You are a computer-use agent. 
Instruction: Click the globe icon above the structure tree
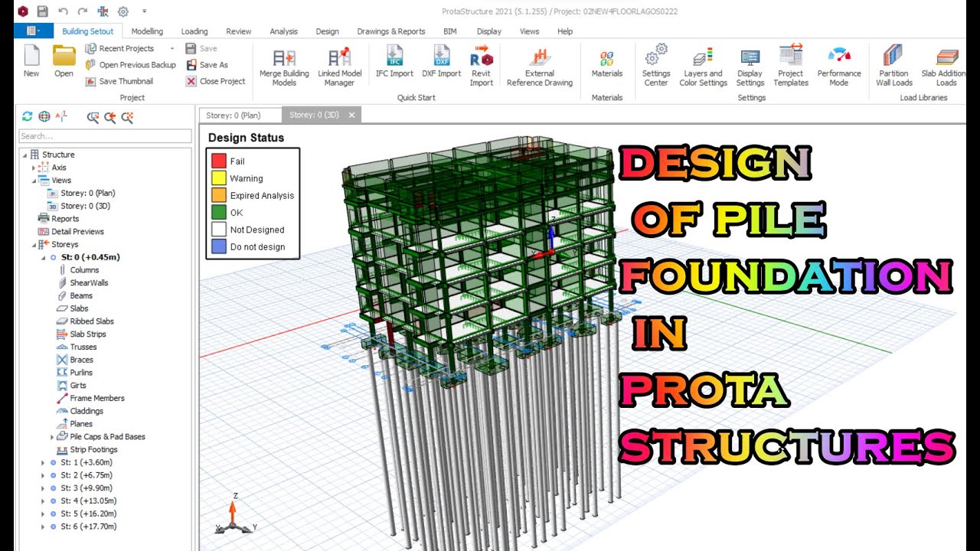point(44,116)
